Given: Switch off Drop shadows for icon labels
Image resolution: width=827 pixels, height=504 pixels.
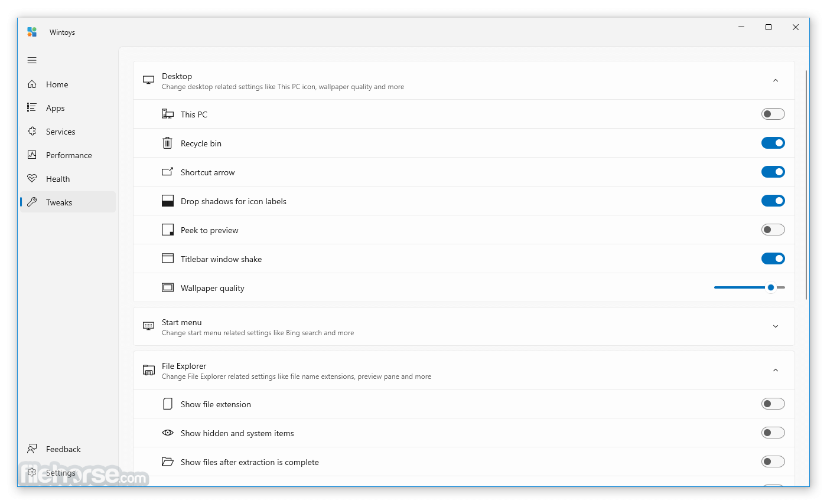Looking at the screenshot, I should [x=773, y=201].
